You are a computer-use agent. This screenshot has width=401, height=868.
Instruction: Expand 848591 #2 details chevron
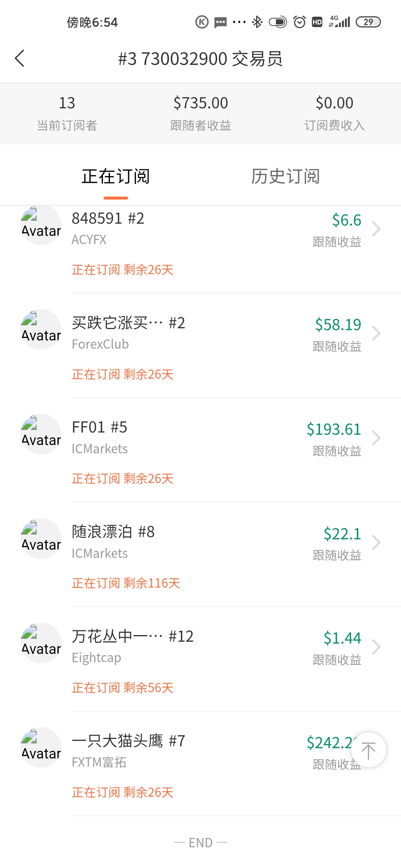[376, 229]
